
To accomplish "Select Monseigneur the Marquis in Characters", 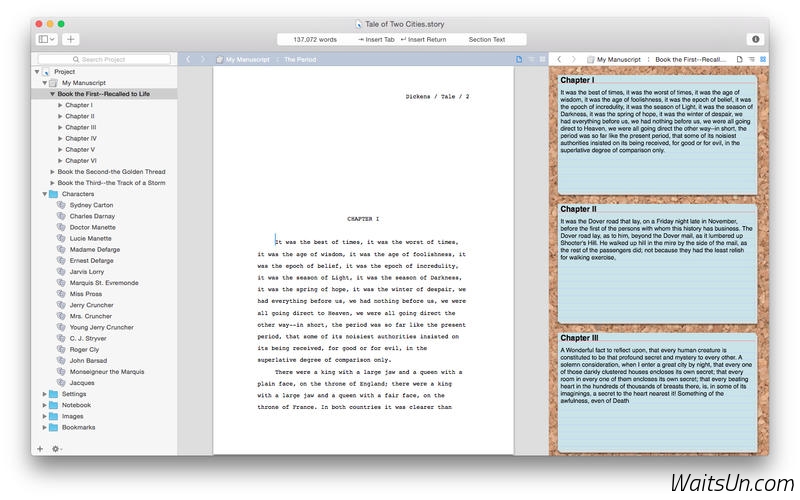I will pos(107,372).
